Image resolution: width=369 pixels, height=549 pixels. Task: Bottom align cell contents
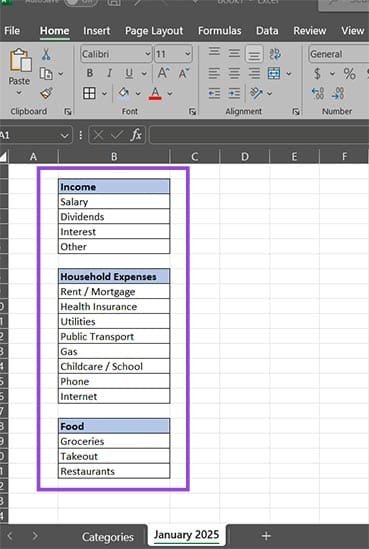click(254, 54)
